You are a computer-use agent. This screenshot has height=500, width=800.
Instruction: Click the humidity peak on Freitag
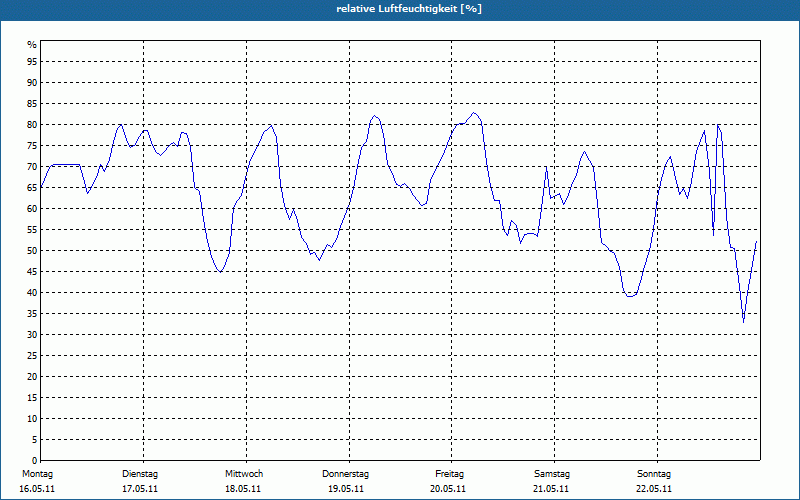coord(474,113)
